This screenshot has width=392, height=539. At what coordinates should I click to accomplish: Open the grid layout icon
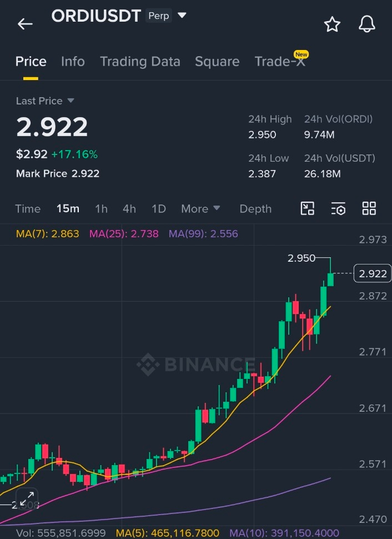pyautogui.click(x=369, y=209)
